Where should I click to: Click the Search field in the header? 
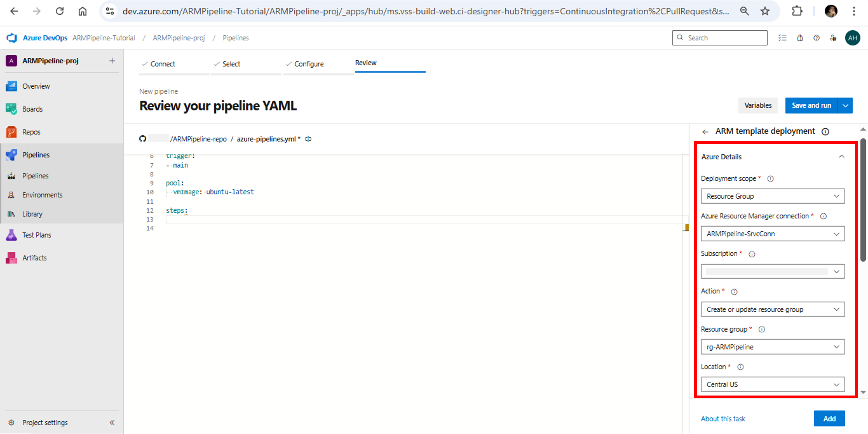click(719, 37)
